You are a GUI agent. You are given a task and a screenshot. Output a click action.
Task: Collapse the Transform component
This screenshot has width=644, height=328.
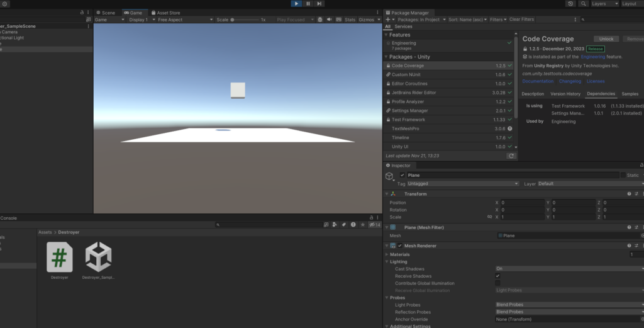(387, 194)
